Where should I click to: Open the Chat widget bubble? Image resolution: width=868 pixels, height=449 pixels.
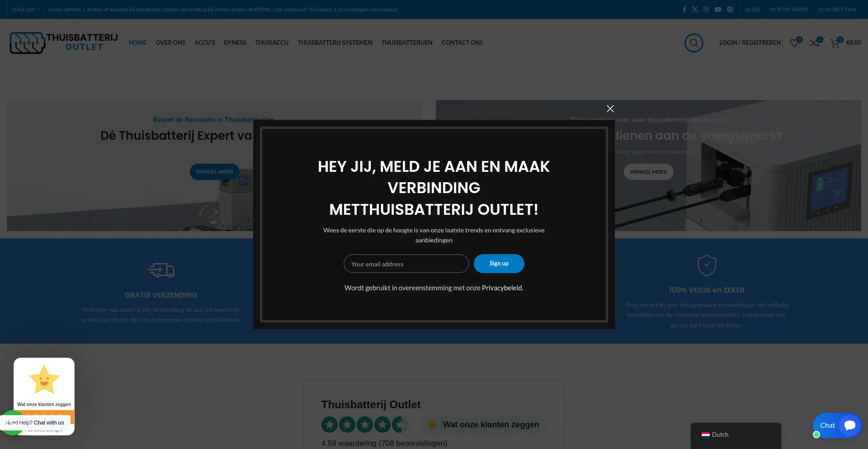click(837, 425)
